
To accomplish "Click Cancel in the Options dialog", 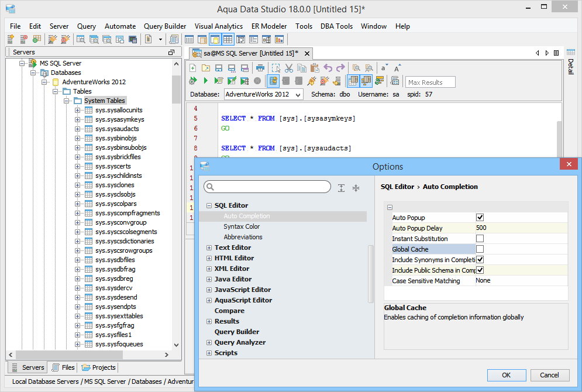I will (x=549, y=375).
